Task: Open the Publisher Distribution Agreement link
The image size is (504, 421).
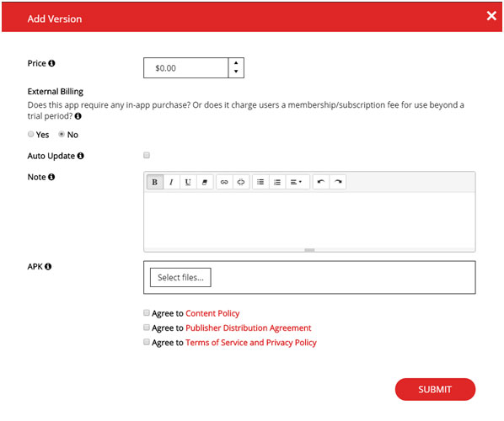Action: point(249,328)
